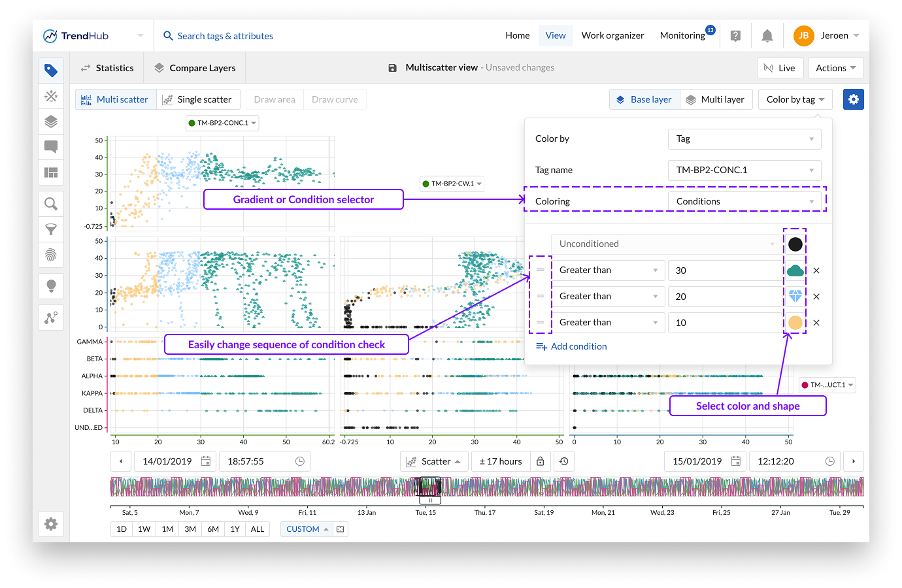Image resolution: width=902 pixels, height=588 pixels.
Task: Go to Work organizer in the top menu
Action: (x=612, y=36)
